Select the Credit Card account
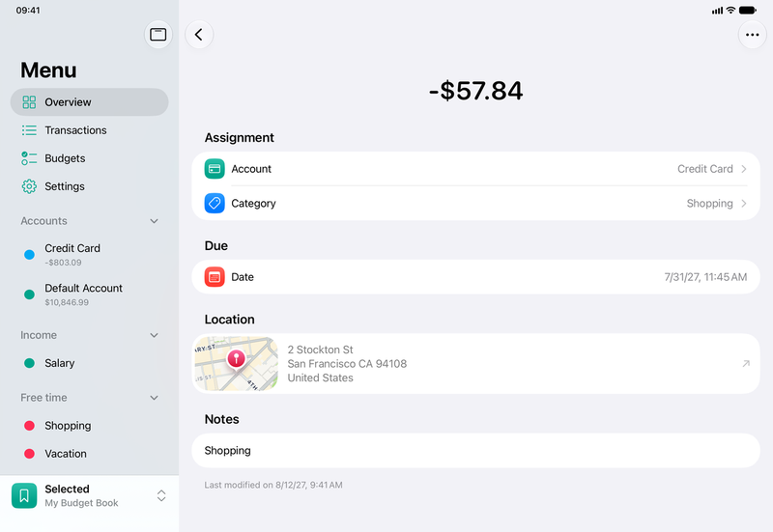Viewport: 773px width, 532px height. click(x=89, y=255)
